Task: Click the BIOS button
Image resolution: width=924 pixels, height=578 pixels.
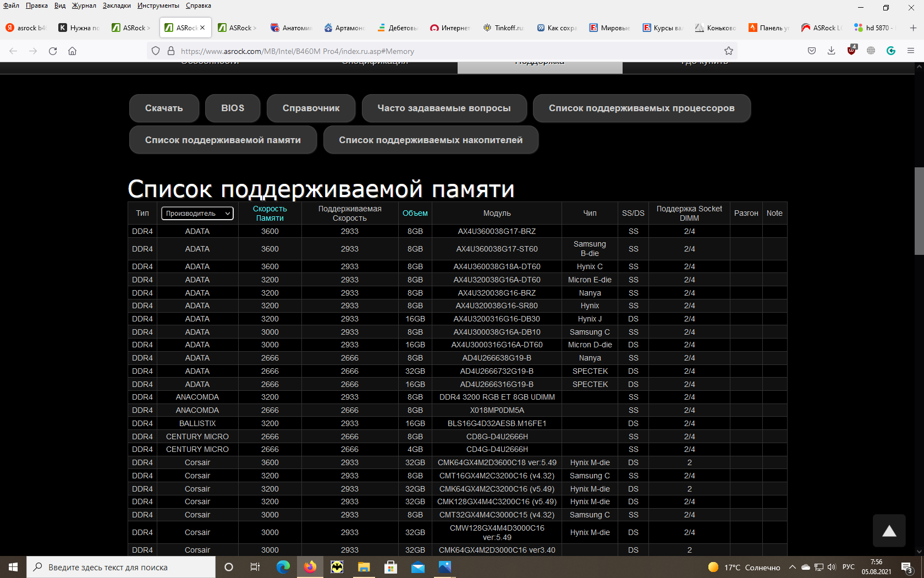Action: [233, 108]
